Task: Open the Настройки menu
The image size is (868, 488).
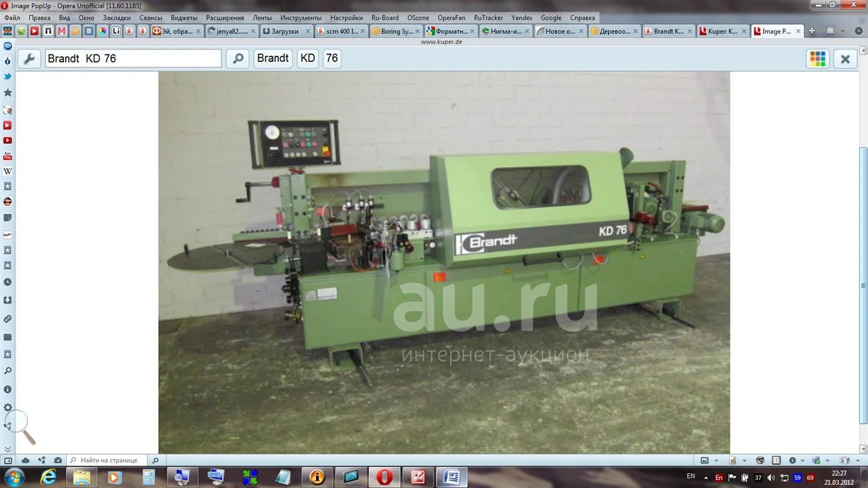Action: point(347,18)
